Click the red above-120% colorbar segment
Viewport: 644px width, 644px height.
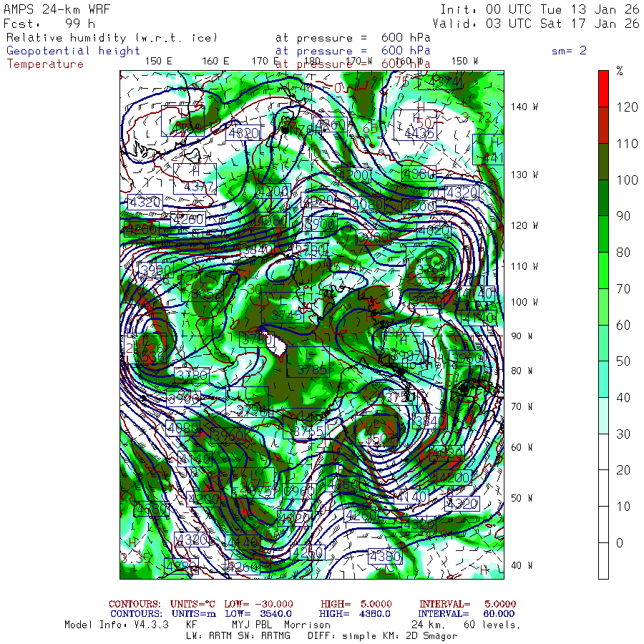pyautogui.click(x=603, y=89)
